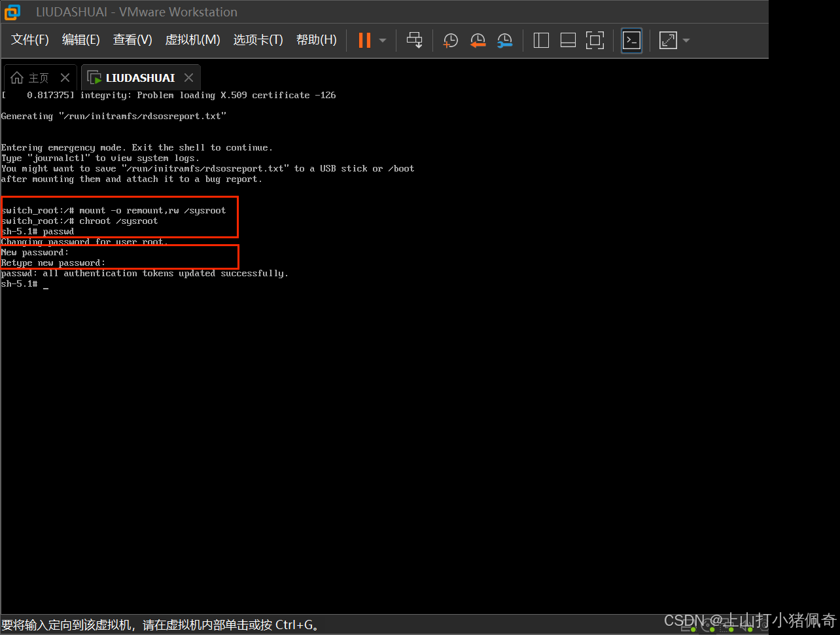The image size is (840, 635).
Task: Click the 'Type journalctl to view system logs' line
Action: point(101,158)
